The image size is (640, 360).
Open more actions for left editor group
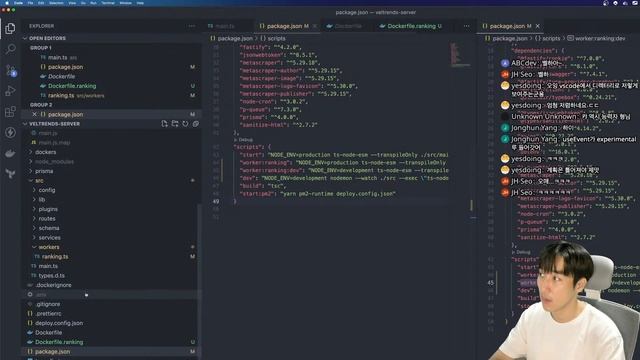click(467, 26)
